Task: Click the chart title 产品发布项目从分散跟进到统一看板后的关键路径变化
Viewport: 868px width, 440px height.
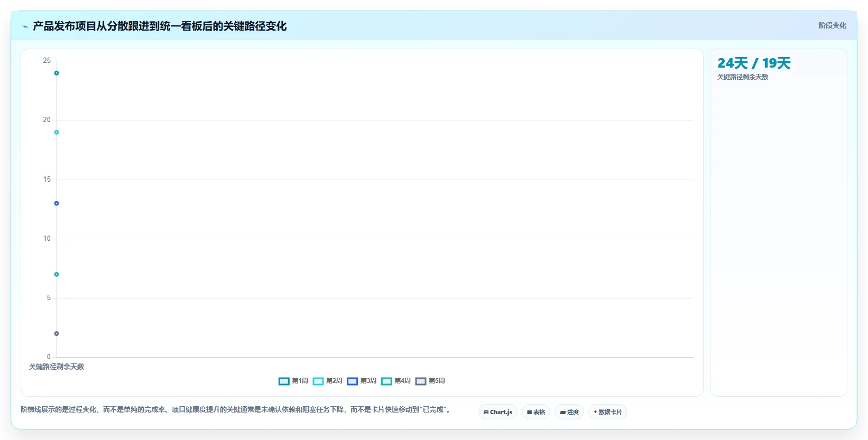Action: (x=160, y=26)
